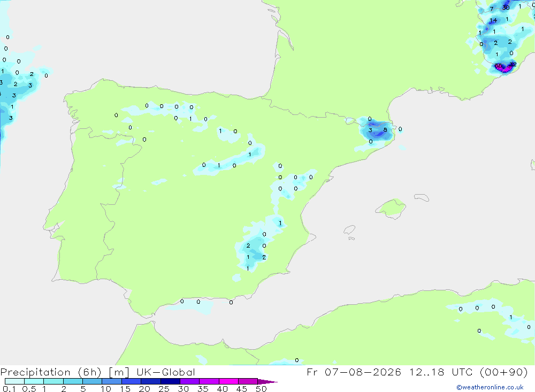The width and height of the screenshot is (535, 392).
Task: Click the legend swatch between 5 and 10
Action: tap(93, 381)
